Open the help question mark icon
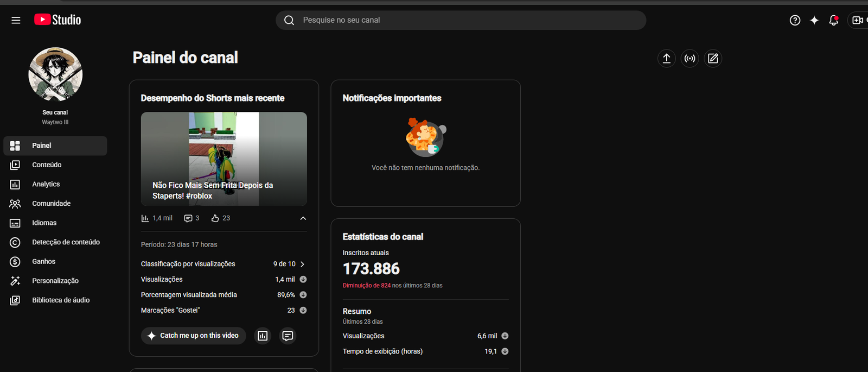This screenshot has height=372, width=868. pyautogui.click(x=795, y=20)
